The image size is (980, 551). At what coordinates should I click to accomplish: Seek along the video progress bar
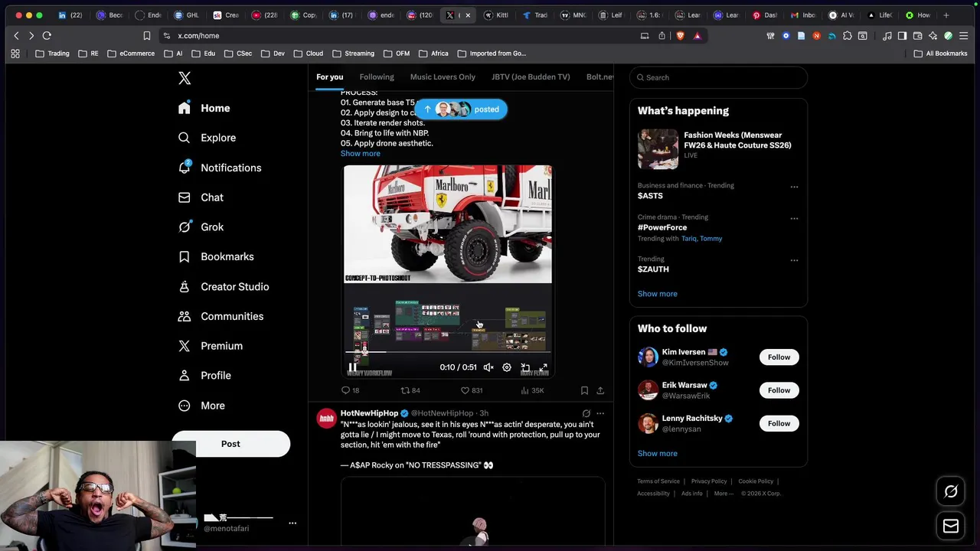tap(447, 353)
